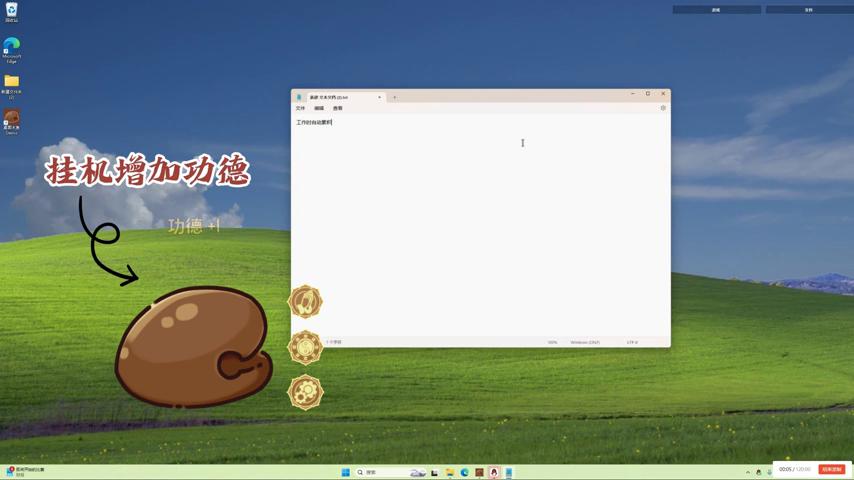Click Windows (CRLF) in Notepad status bar

pos(585,342)
